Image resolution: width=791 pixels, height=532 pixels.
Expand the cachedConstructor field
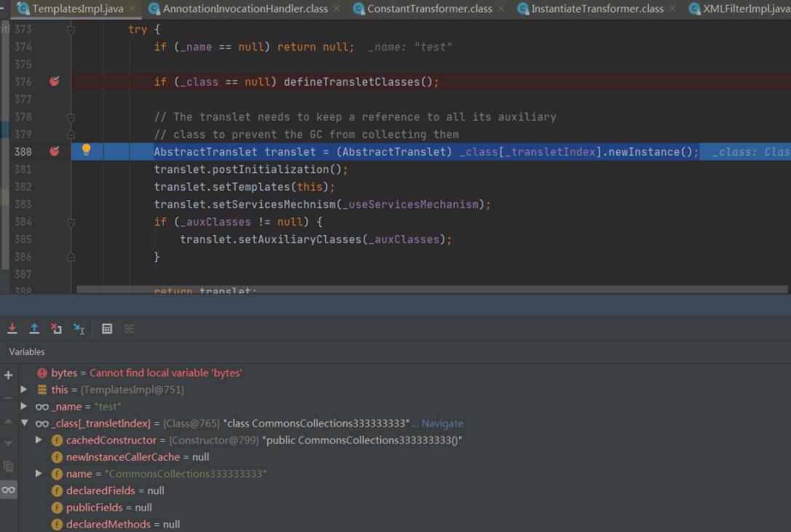pos(39,440)
